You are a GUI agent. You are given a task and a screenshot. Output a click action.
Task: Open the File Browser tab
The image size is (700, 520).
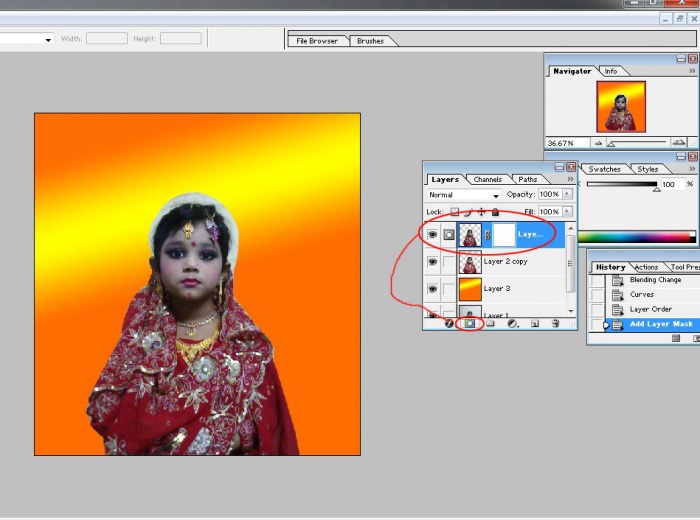click(x=317, y=41)
